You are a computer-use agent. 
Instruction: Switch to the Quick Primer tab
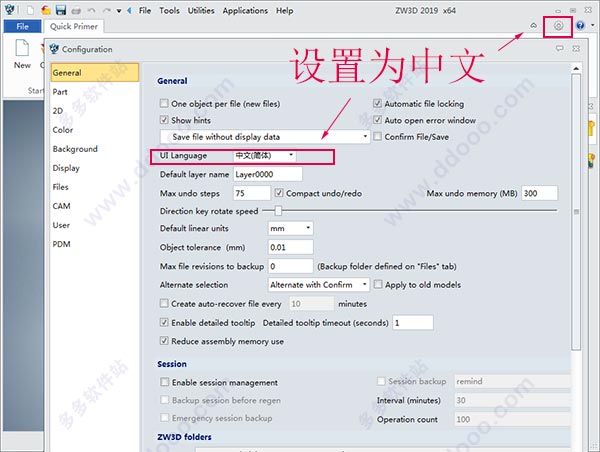pyautogui.click(x=74, y=26)
